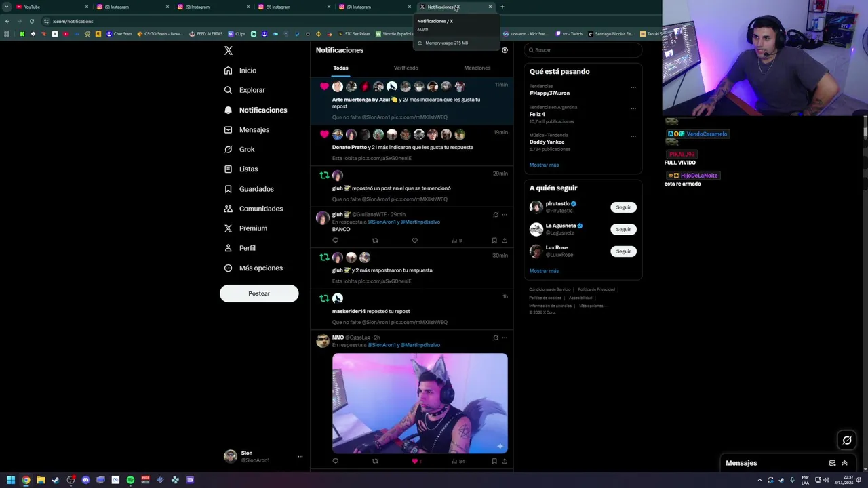Open Spotify from Windows taskbar
Viewport: 868px width, 488px height.
tap(130, 480)
